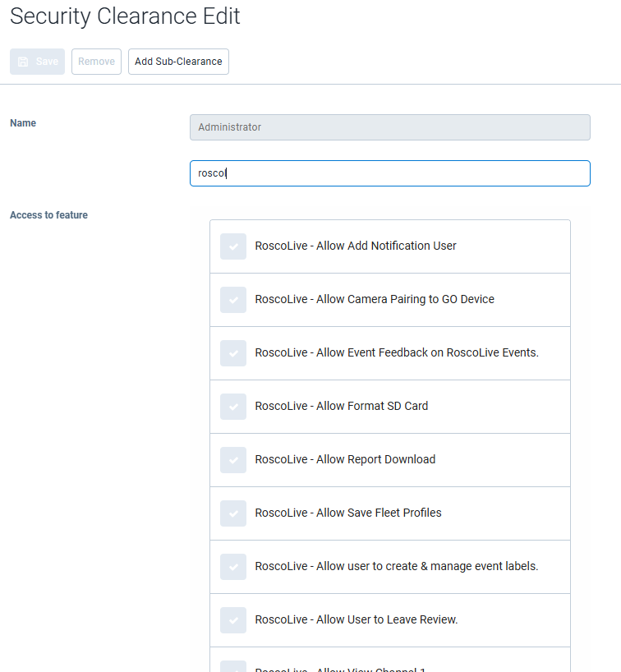Select the Allow Save Fleet Profiles row label

click(348, 513)
